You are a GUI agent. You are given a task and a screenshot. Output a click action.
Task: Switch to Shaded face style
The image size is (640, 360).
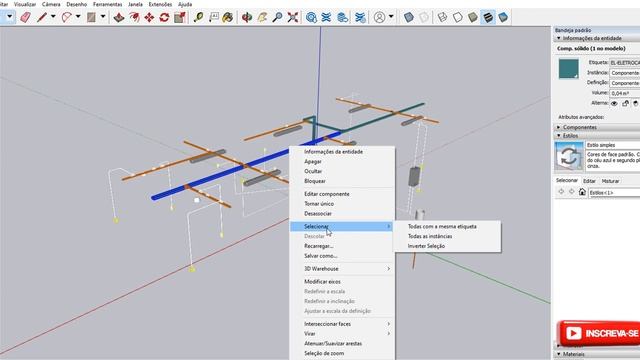[x=473, y=17]
